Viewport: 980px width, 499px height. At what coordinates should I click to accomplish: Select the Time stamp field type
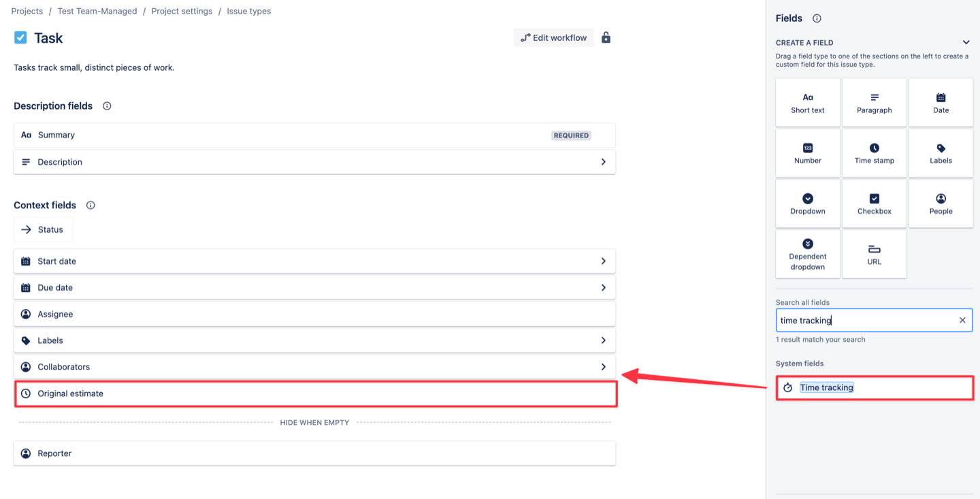(874, 152)
